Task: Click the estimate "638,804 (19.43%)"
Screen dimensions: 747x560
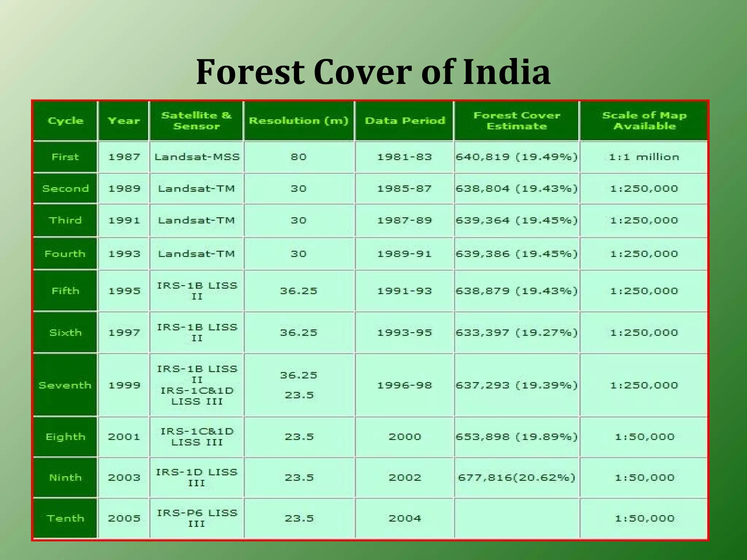Action: click(x=517, y=188)
